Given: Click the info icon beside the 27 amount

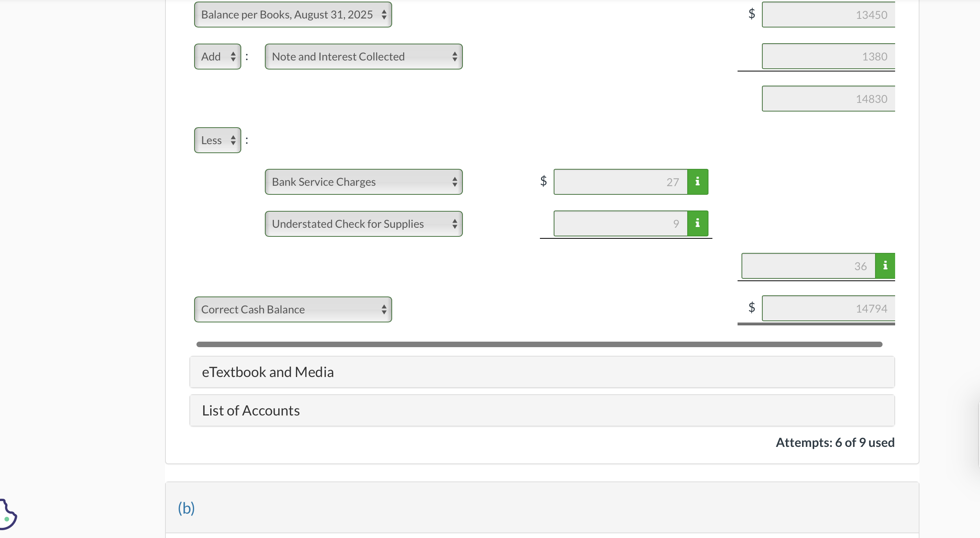Looking at the screenshot, I should 697,181.
